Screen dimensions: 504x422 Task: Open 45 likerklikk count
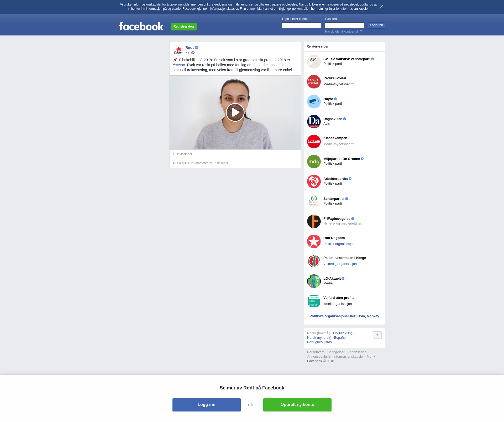(x=181, y=163)
